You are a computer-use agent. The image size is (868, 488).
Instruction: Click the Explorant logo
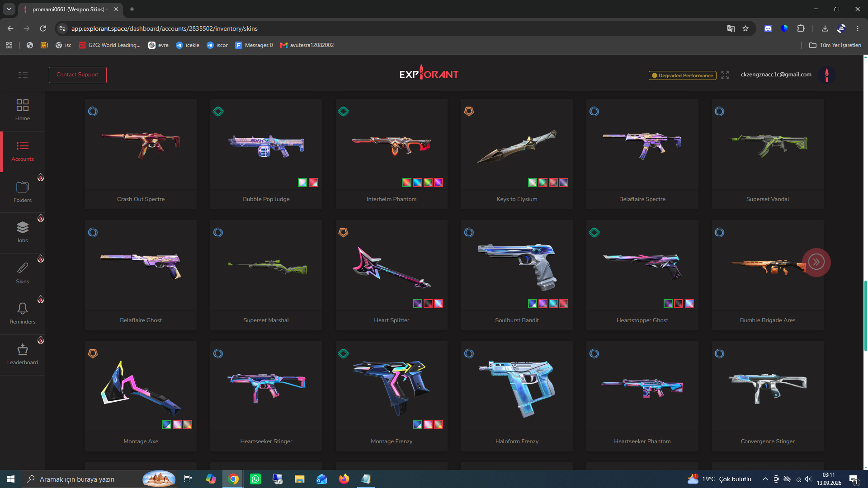coord(429,73)
